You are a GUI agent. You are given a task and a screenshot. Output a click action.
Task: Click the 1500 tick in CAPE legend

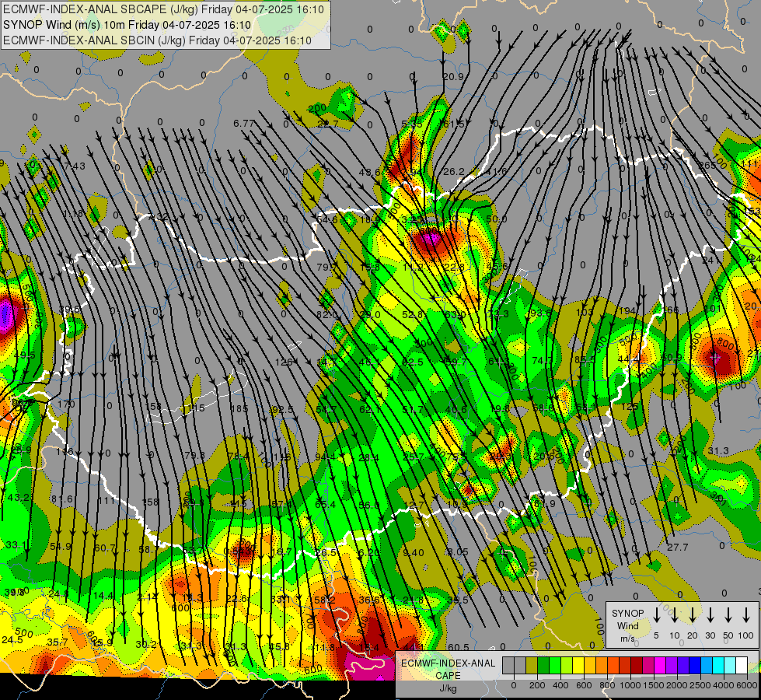click(x=654, y=685)
